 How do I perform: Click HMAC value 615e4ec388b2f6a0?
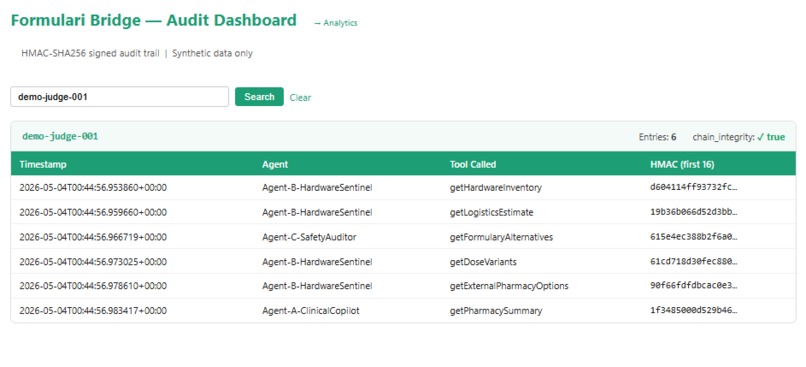pyautogui.click(x=694, y=237)
